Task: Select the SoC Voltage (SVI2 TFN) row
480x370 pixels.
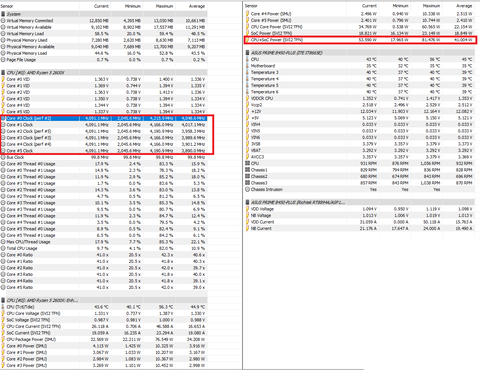Action: pyautogui.click(x=104, y=320)
